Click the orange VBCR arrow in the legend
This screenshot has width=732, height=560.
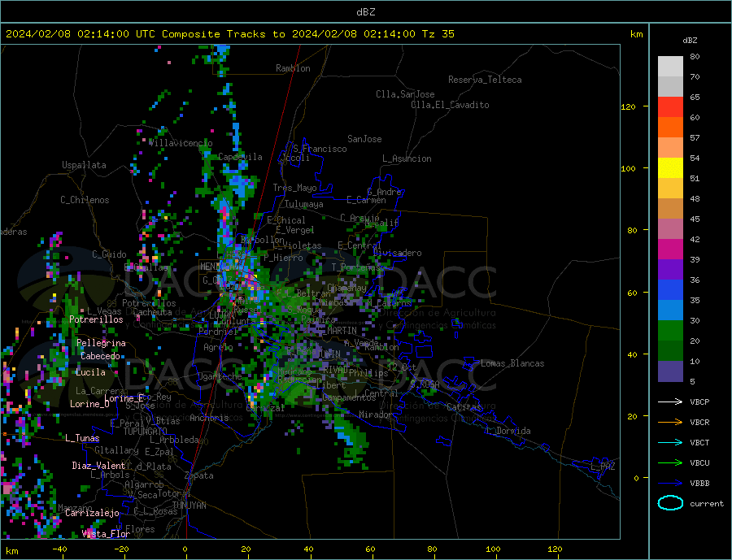670,423
